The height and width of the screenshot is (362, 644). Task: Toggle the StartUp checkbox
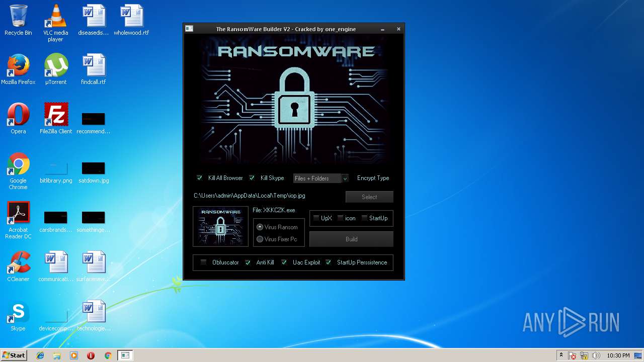click(365, 218)
